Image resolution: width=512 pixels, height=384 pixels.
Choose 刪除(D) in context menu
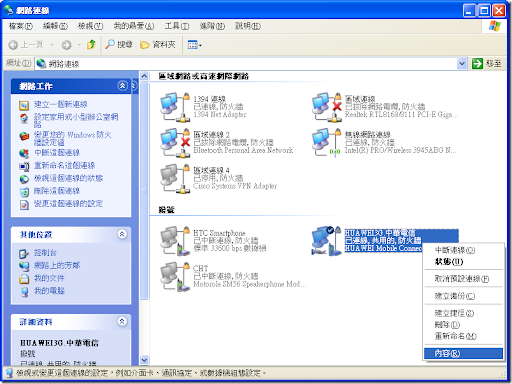coord(464,324)
